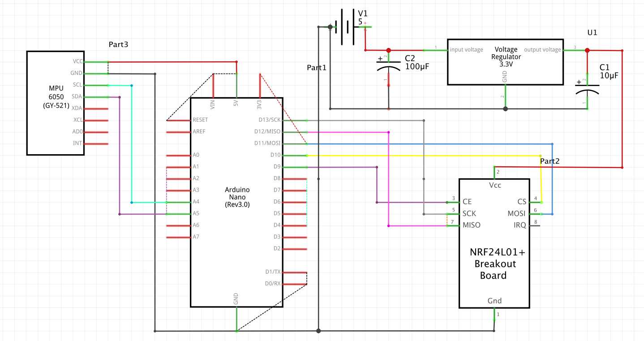The width and height of the screenshot is (644, 341).
Task: Click the D8 pin on the Arduino Nano
Action: (295, 178)
